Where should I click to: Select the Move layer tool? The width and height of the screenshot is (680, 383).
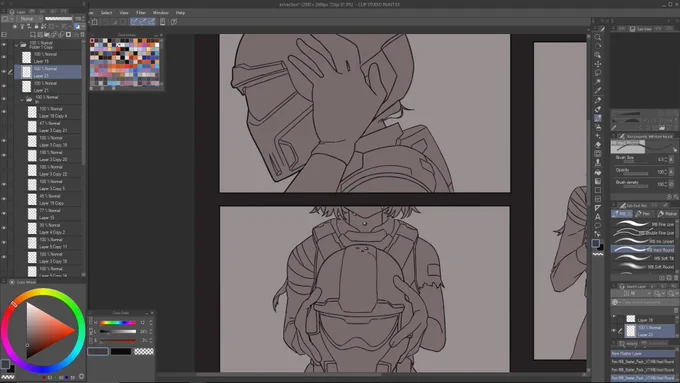point(598,64)
